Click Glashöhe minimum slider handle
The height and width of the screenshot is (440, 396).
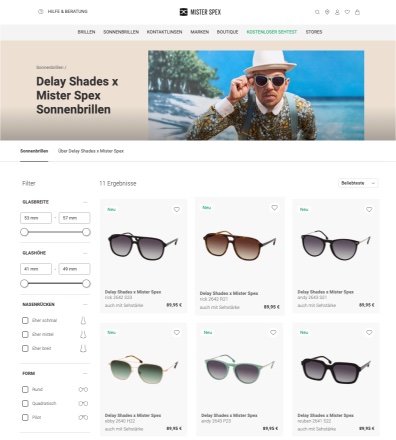click(x=24, y=283)
